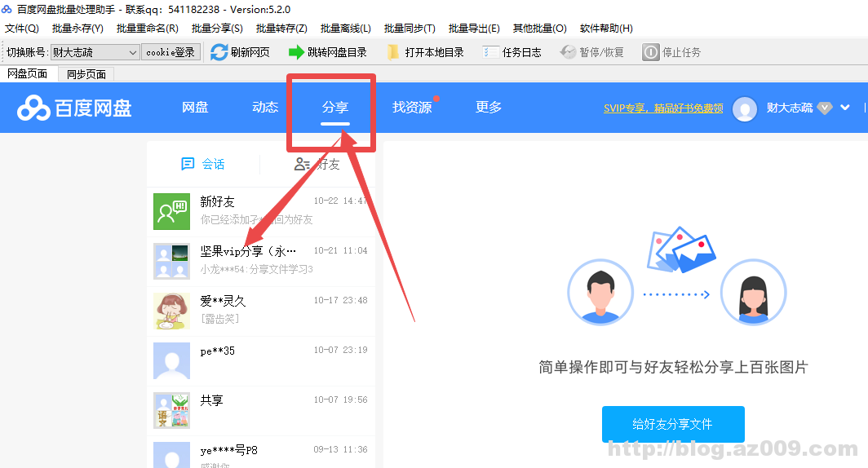Screen dimensions: 868x468
Task: Open the 坚果vip分享 conversation
Action: pyautogui.click(x=260, y=260)
